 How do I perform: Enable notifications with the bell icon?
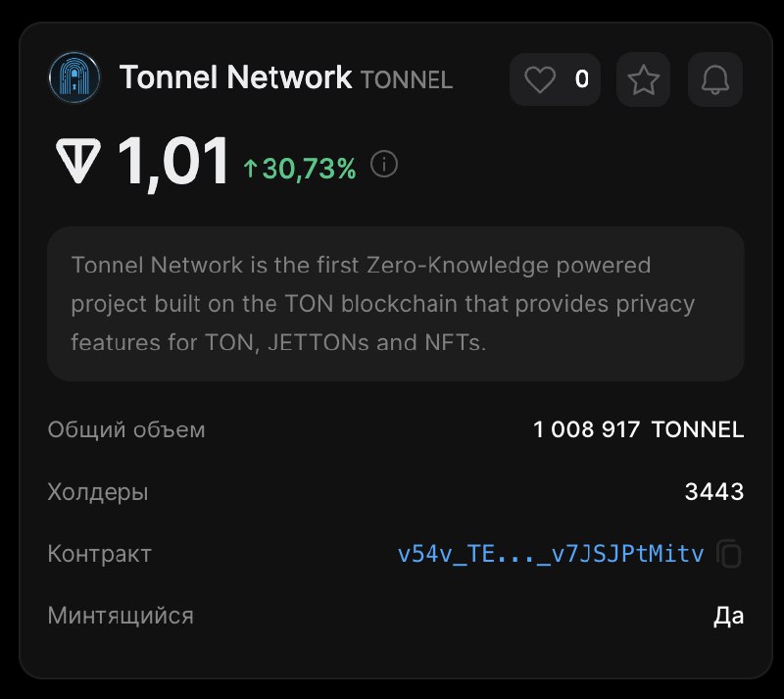click(715, 79)
